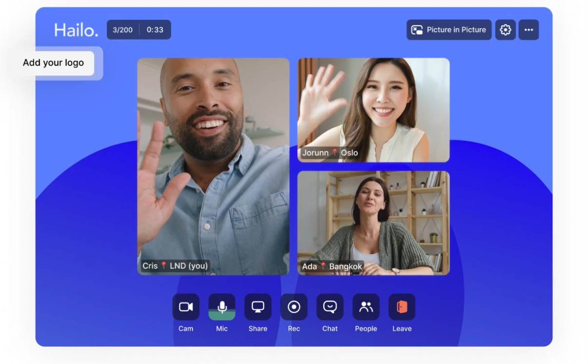588x364 pixels.
Task: Start screen sharing with Share icon
Action: (258, 307)
